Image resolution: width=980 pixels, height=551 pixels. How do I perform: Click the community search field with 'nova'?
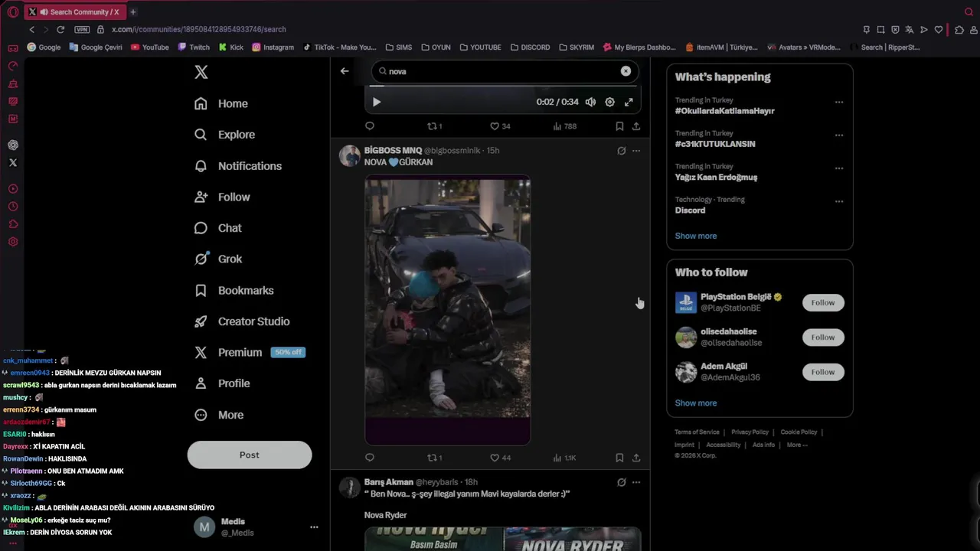(505, 71)
